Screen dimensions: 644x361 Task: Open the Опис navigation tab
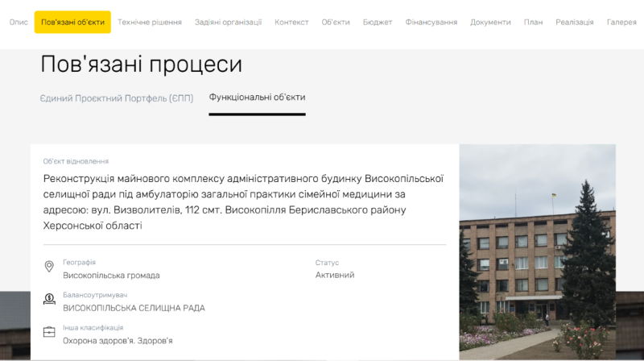19,23
